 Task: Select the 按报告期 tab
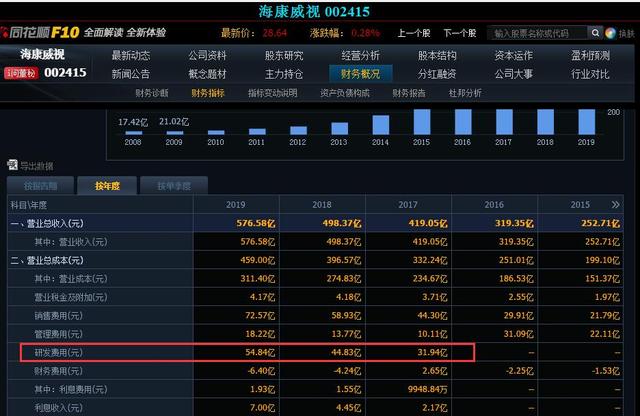tap(40, 186)
